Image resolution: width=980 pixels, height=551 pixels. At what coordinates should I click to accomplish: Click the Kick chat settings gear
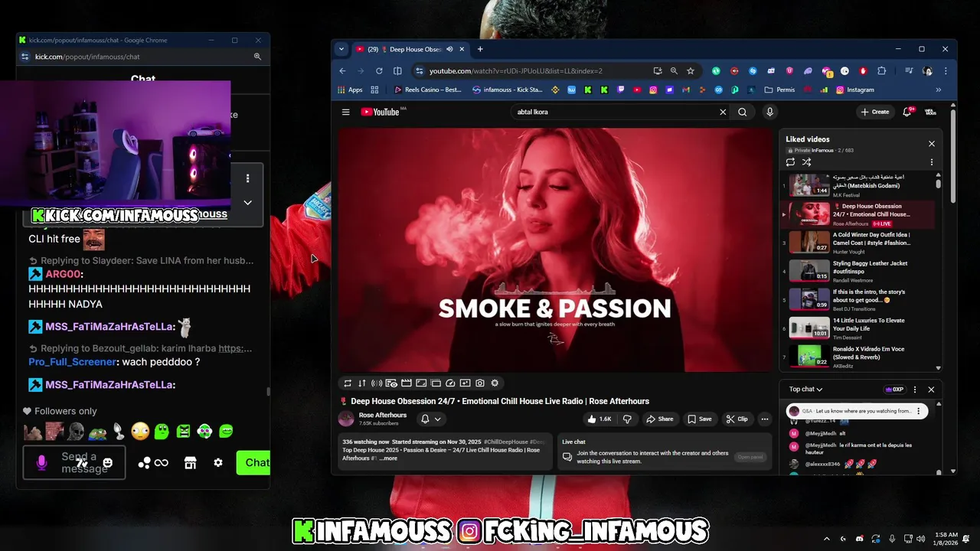pyautogui.click(x=218, y=462)
